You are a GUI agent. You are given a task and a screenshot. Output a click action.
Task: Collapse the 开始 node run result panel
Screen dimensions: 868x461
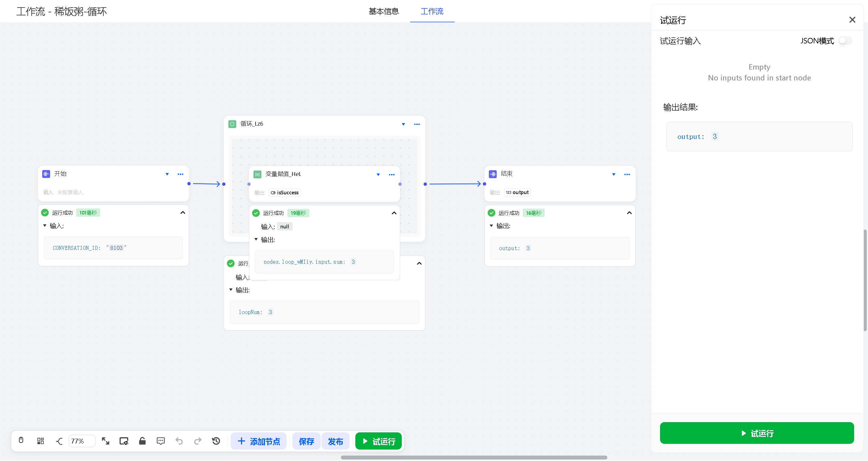pos(183,213)
